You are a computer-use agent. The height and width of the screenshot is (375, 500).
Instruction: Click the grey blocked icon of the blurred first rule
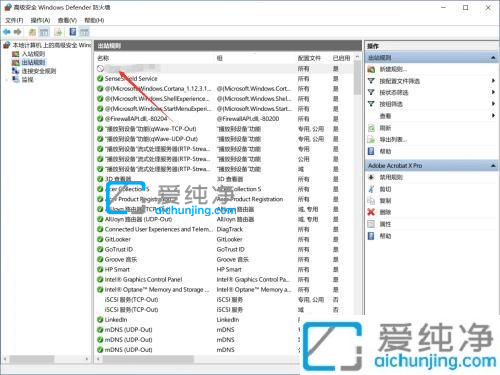100,69
